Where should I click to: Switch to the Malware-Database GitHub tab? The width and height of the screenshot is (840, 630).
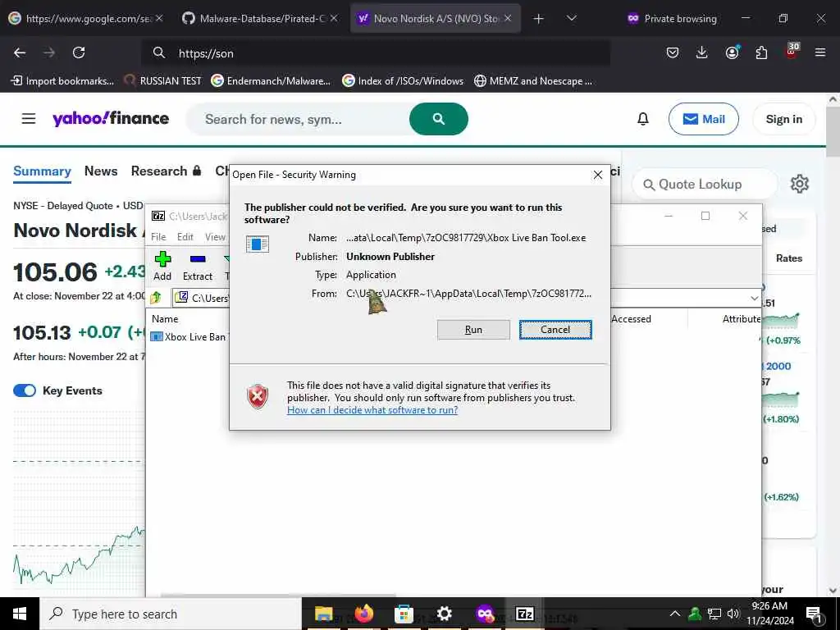[x=259, y=18]
